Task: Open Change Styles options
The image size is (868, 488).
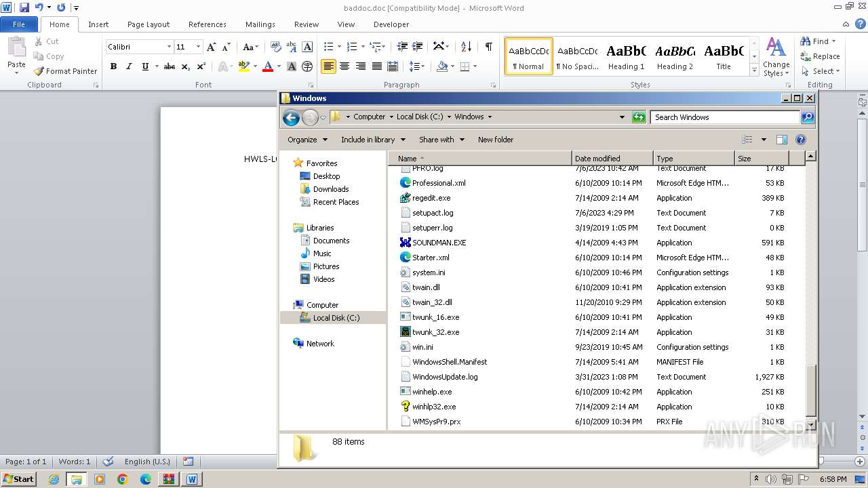Action: tap(776, 57)
